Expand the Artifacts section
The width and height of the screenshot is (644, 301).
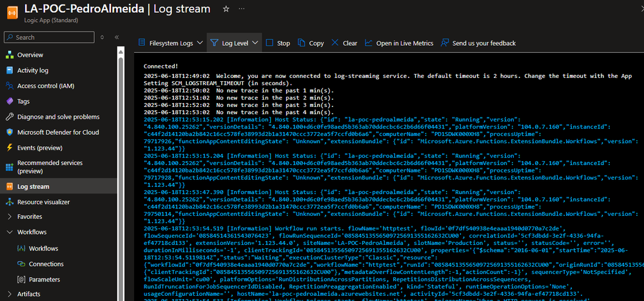tap(10, 294)
